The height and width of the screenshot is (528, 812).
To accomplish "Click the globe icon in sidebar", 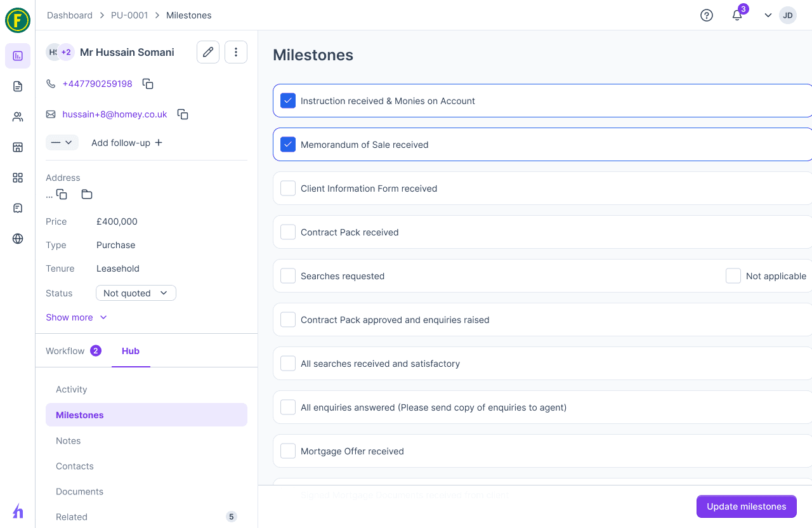I will (18, 239).
